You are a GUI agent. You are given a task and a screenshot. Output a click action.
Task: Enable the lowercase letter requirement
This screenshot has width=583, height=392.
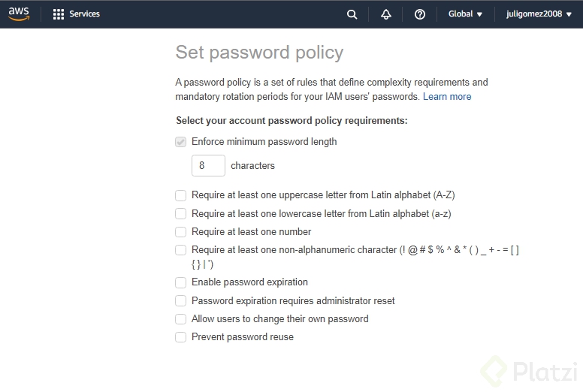tap(180, 214)
